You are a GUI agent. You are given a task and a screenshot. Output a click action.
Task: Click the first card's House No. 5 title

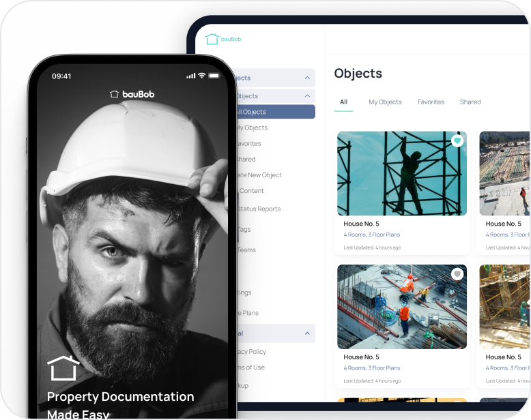tap(361, 224)
